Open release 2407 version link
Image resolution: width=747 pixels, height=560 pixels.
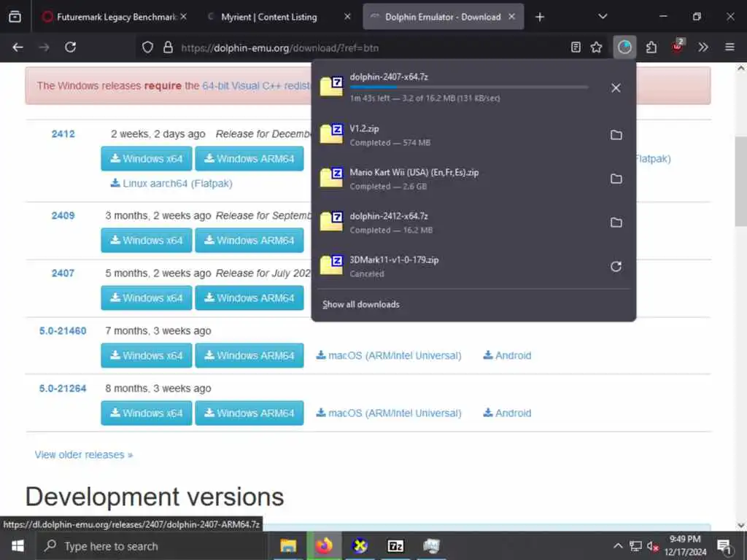click(63, 273)
